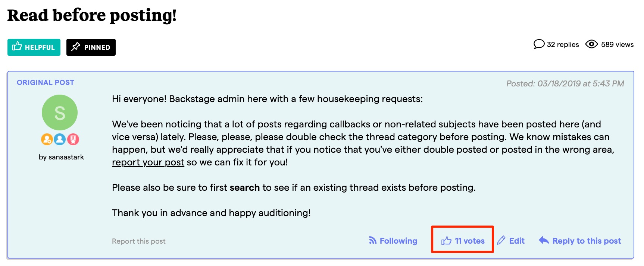Viewport: 644px width, 266px height.
Task: Open sansastark's profile name
Action: click(x=66, y=157)
